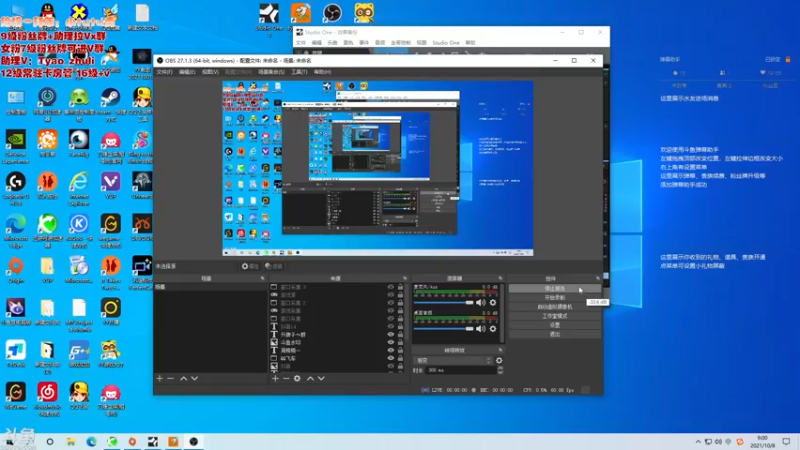The image size is (800, 450).
Task: Move selected source down with arrow
Action: (321, 379)
